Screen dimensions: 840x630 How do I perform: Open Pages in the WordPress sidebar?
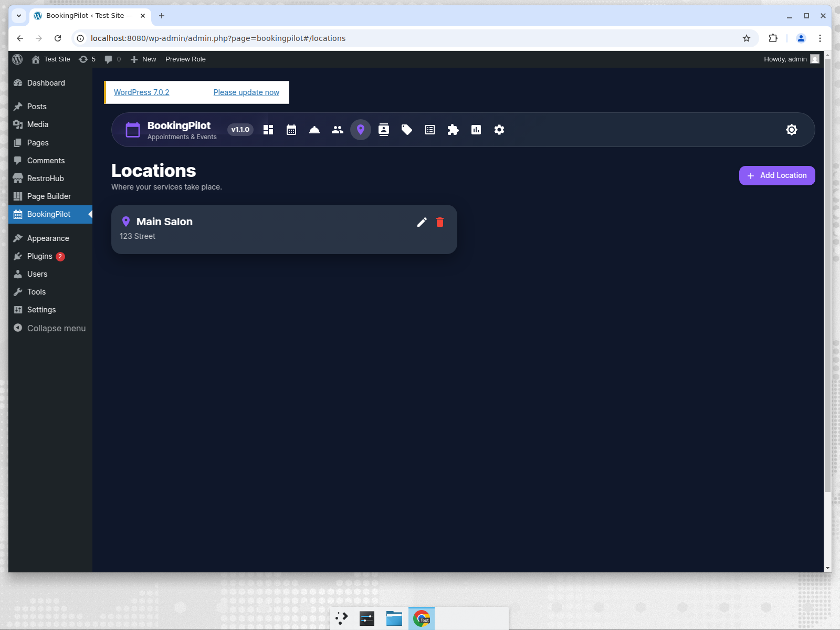point(50,143)
